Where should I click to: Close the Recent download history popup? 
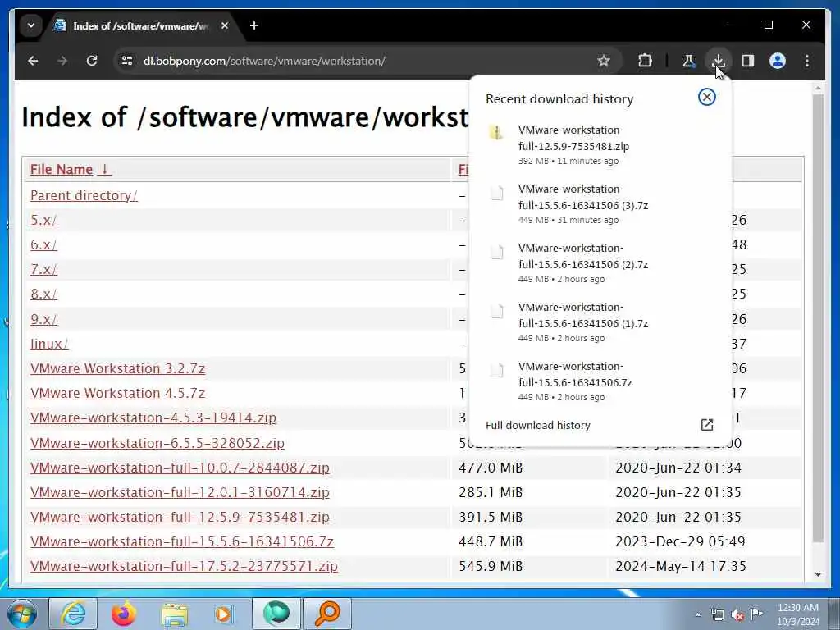click(706, 97)
